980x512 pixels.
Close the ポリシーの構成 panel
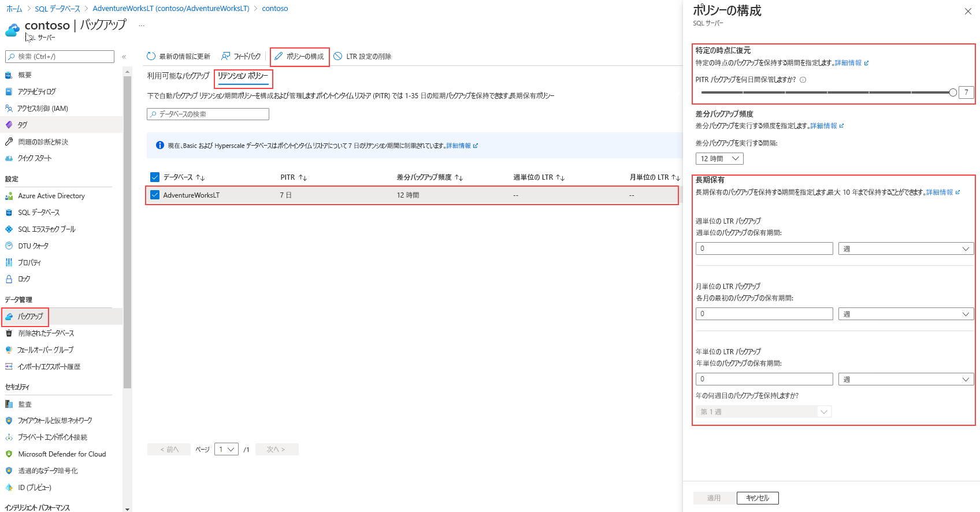pyautogui.click(x=968, y=12)
